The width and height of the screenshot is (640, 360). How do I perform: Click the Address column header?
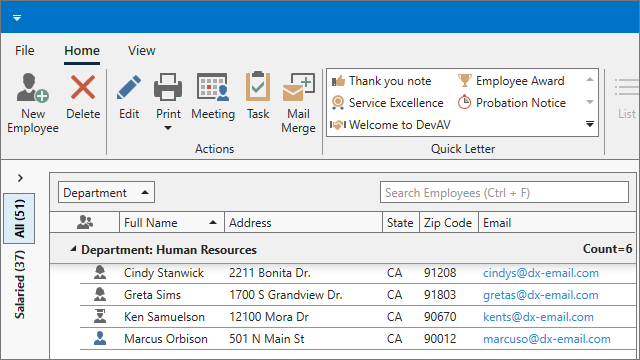(x=303, y=222)
